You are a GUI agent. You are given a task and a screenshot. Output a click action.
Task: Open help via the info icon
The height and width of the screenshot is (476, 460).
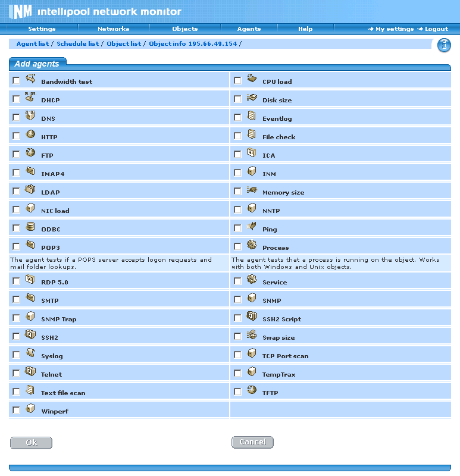(444, 45)
